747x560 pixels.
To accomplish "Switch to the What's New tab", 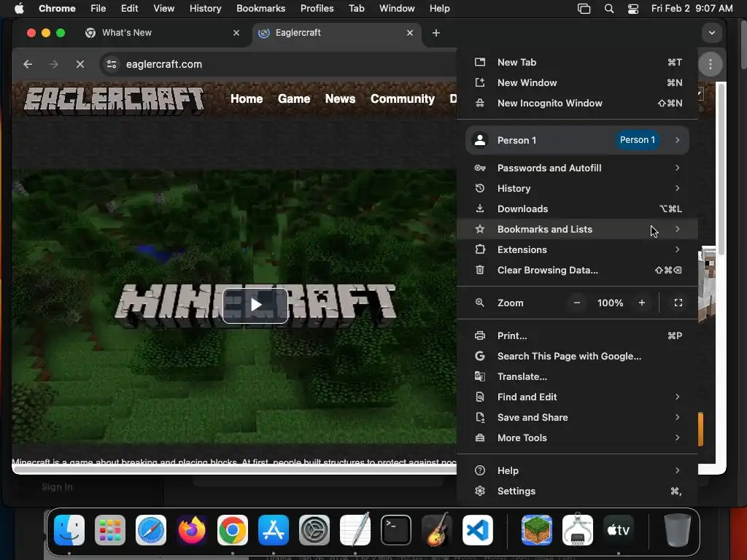I will [x=162, y=33].
